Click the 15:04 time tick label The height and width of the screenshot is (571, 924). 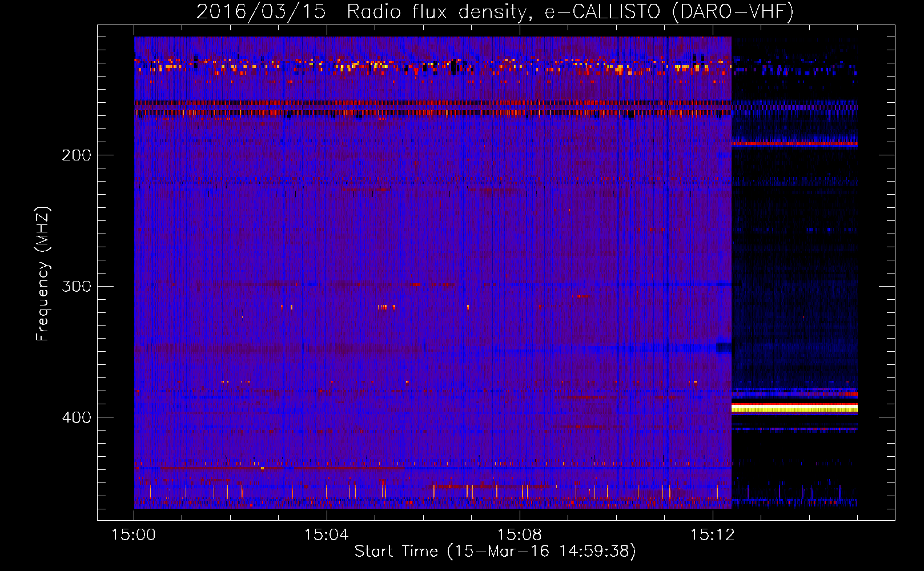tap(326, 534)
